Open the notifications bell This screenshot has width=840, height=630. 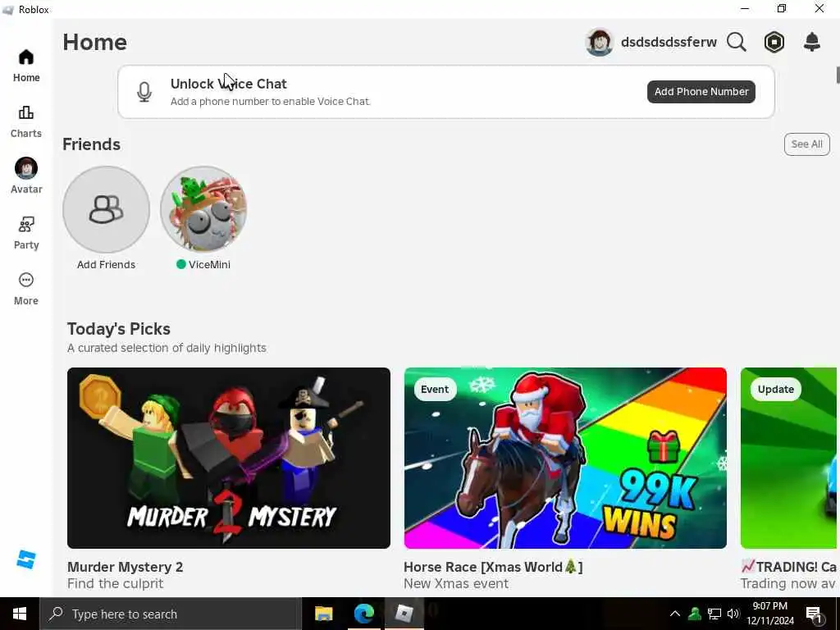pos(812,42)
